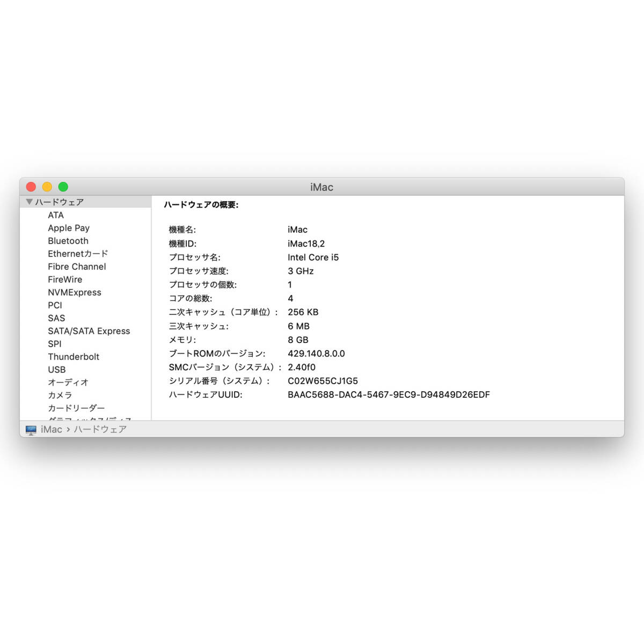Viewport: 644px width, 644px height.
Task: Click the hardware UUID value
Action: [x=389, y=395]
